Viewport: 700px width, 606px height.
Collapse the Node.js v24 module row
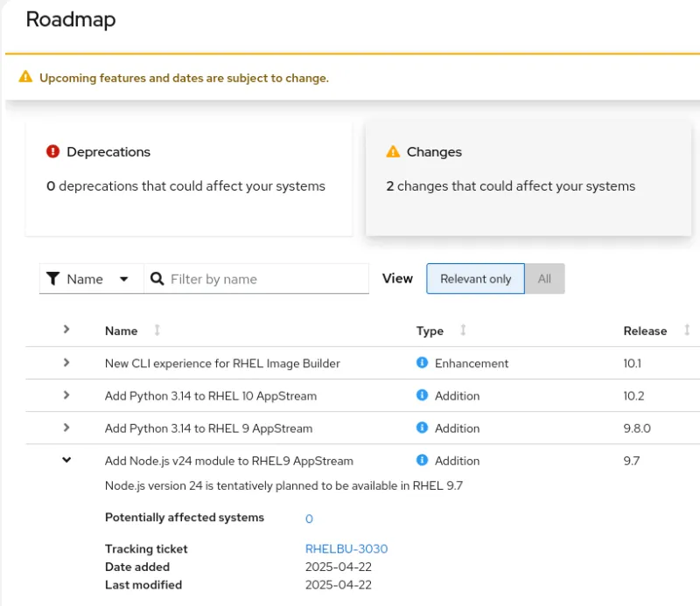(x=66, y=460)
